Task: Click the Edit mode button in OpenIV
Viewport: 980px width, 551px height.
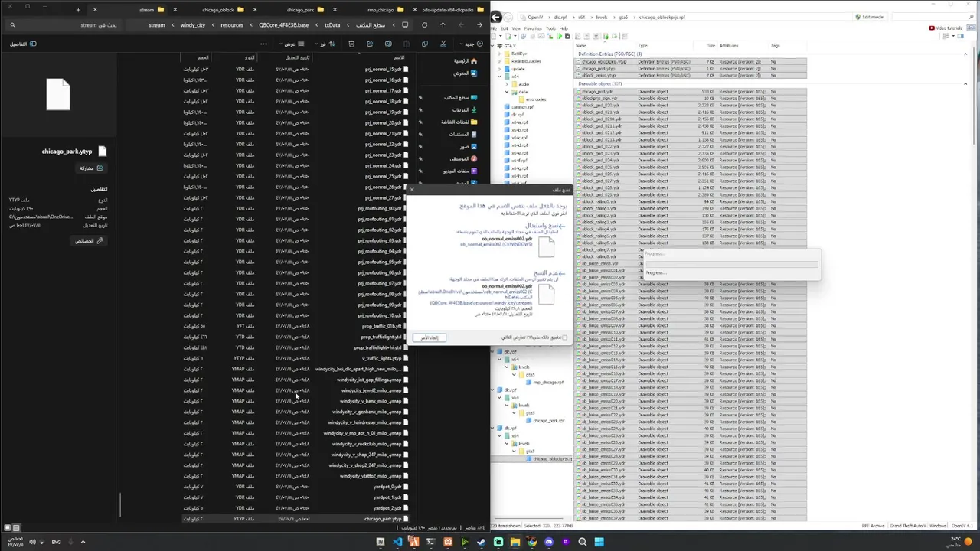Action: pyautogui.click(x=870, y=17)
